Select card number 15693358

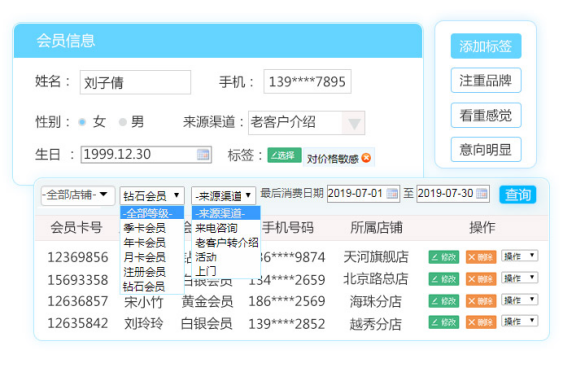pyautogui.click(x=78, y=280)
